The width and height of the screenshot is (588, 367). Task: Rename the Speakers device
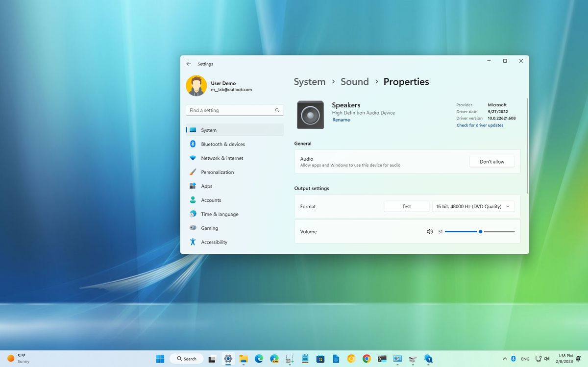click(341, 120)
